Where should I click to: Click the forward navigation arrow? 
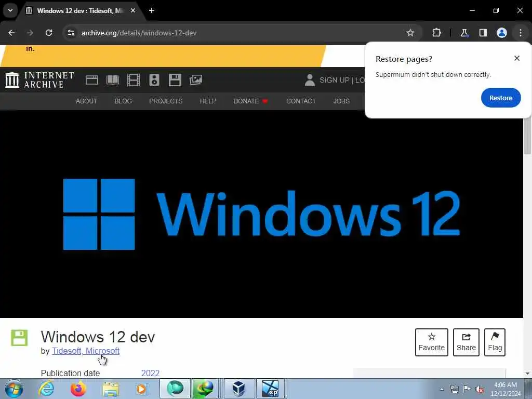coord(30,33)
